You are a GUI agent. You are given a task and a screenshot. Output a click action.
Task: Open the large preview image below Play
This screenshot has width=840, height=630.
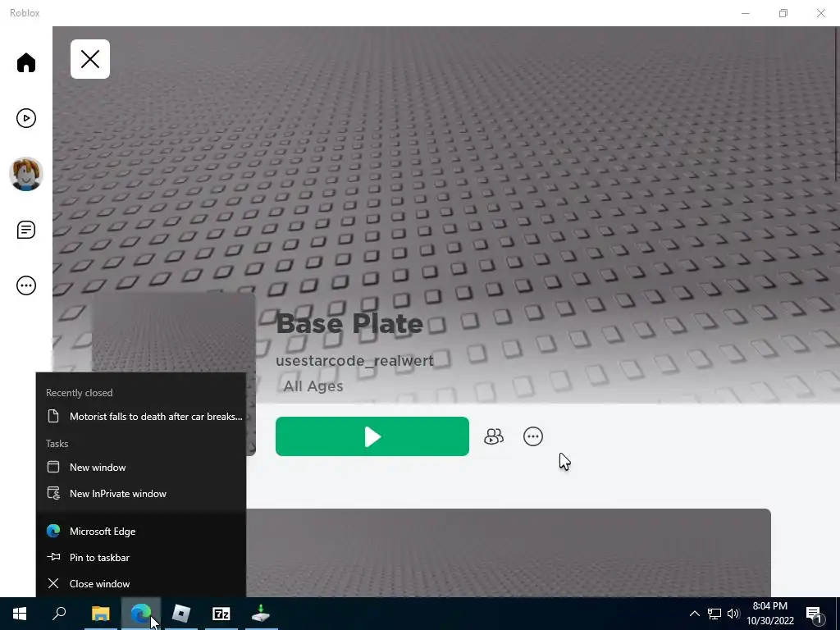(508, 553)
